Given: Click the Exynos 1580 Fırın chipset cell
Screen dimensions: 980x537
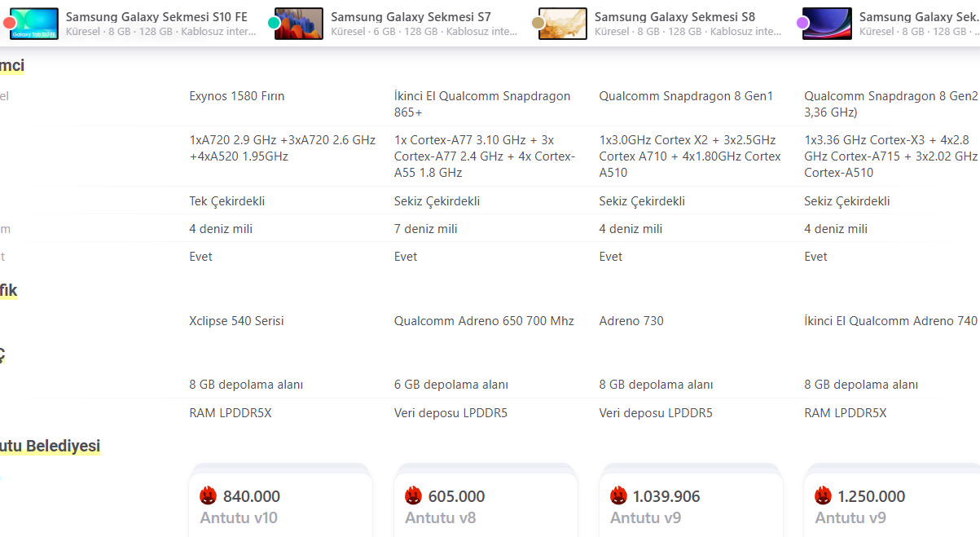Looking at the screenshot, I should click(x=237, y=96).
